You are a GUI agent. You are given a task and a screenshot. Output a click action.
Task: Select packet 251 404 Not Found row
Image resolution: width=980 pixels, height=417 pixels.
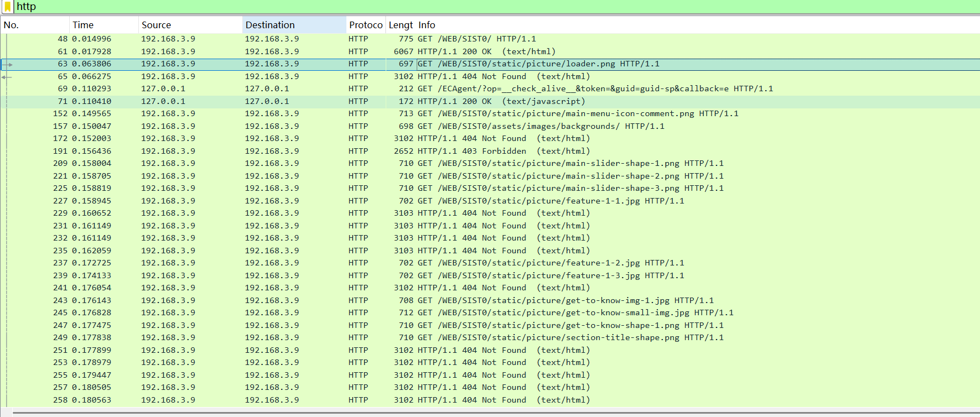tap(490, 350)
